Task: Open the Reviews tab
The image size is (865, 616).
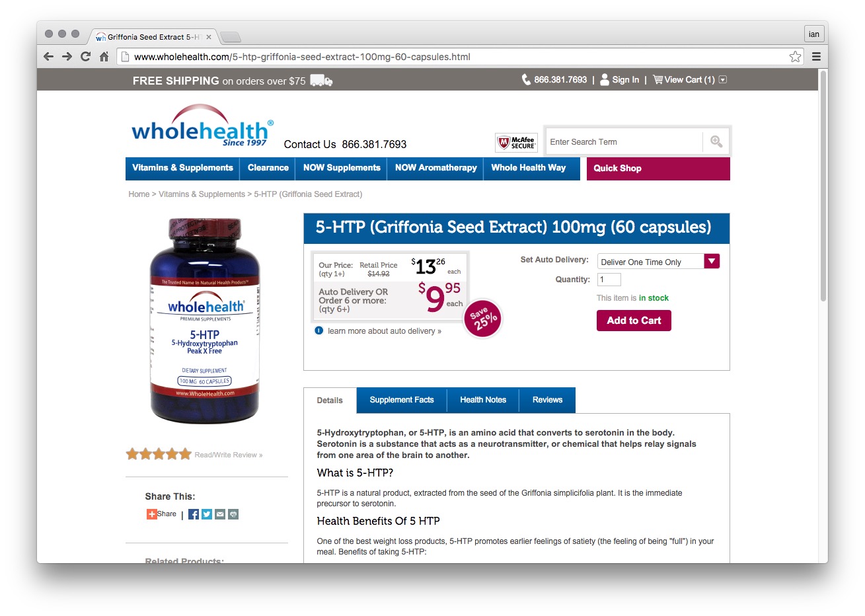Action: (x=547, y=400)
